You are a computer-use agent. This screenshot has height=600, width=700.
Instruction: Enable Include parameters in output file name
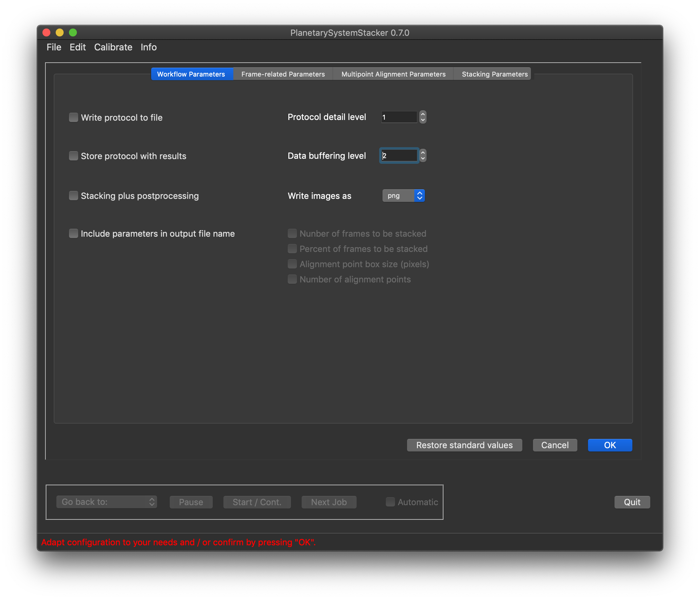(73, 233)
